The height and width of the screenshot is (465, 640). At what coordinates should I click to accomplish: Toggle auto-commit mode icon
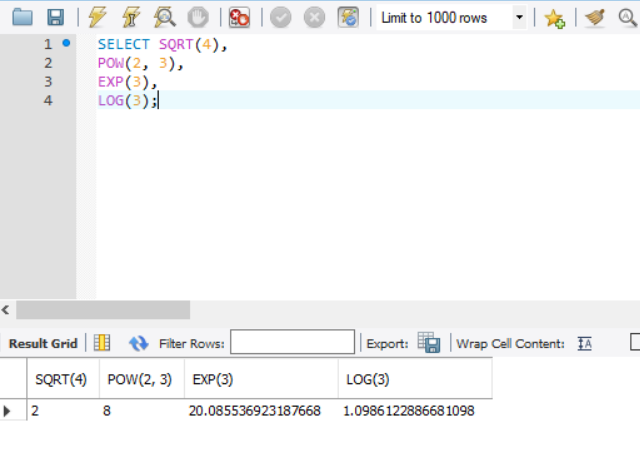(348, 18)
